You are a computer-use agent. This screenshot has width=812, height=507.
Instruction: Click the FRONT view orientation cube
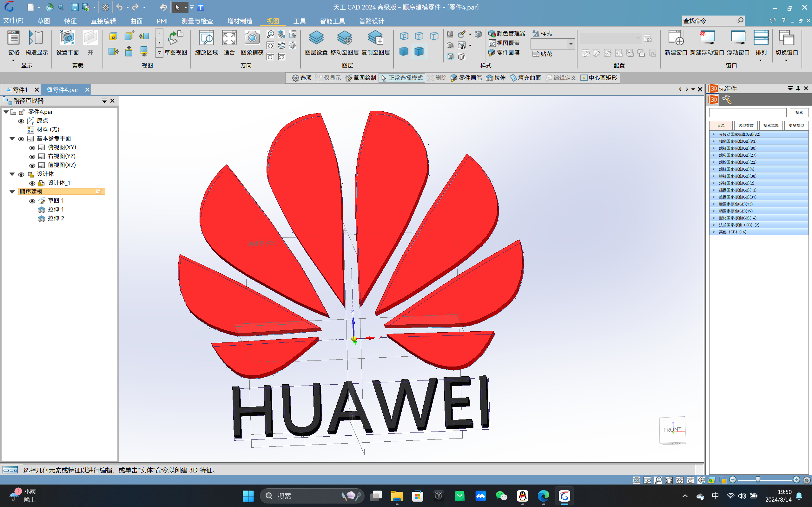672,430
